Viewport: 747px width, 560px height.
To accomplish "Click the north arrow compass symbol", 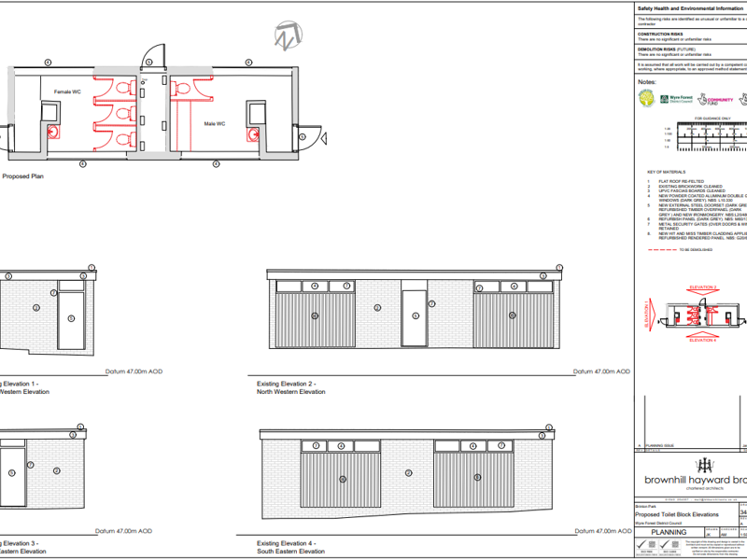I will pyautogui.click(x=285, y=37).
